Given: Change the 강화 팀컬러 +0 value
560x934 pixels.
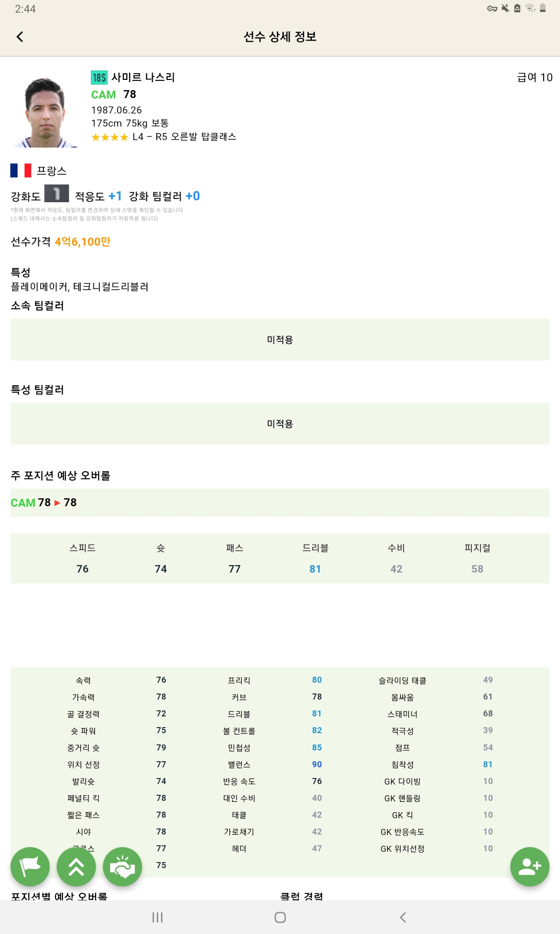Looking at the screenshot, I should pos(193,196).
